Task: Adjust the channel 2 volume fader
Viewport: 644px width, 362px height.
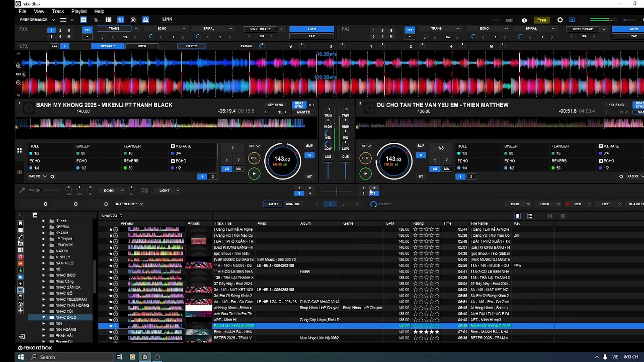Action: tap(346, 170)
